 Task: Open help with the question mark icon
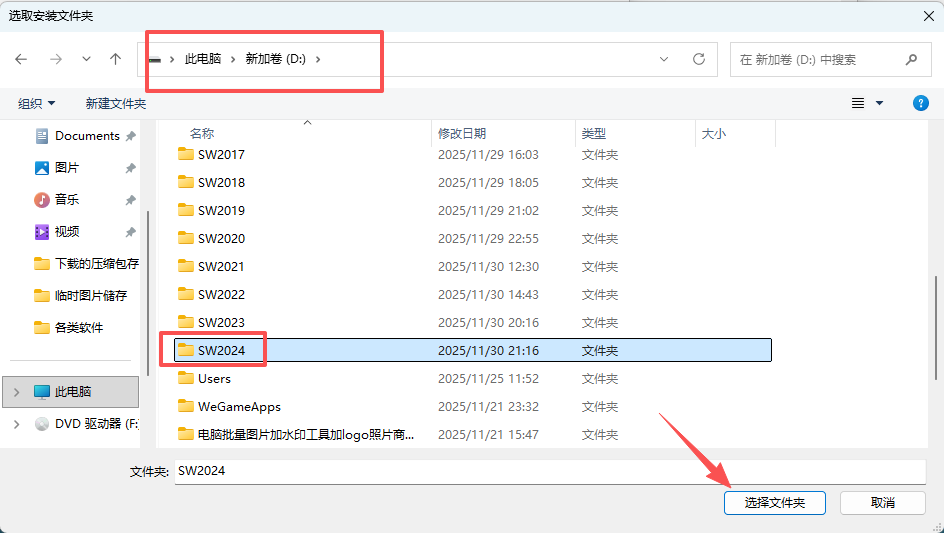click(x=921, y=103)
